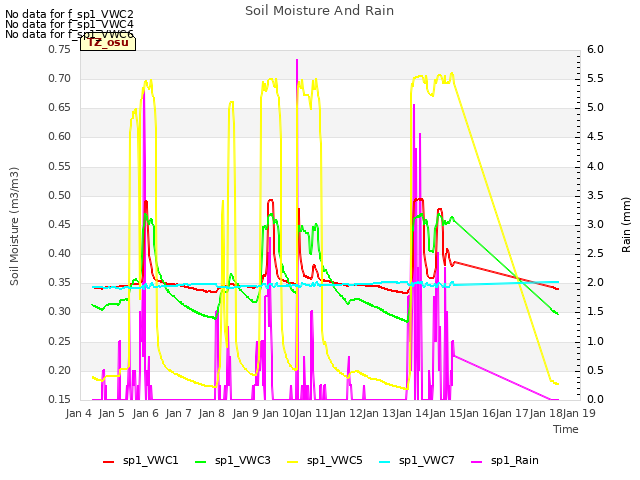Image resolution: width=640 pixels, height=480 pixels.
Task: Click the Rain (mm) axis label
Action: pyautogui.click(x=626, y=225)
